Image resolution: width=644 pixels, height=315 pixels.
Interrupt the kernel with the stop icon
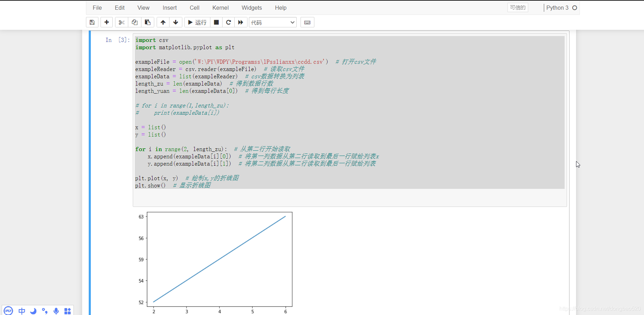(216, 22)
